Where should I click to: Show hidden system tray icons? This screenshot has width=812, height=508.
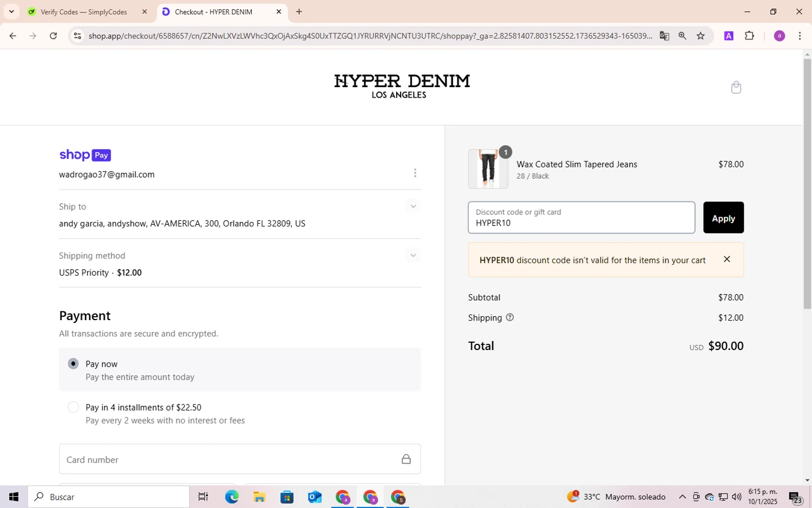click(x=682, y=497)
